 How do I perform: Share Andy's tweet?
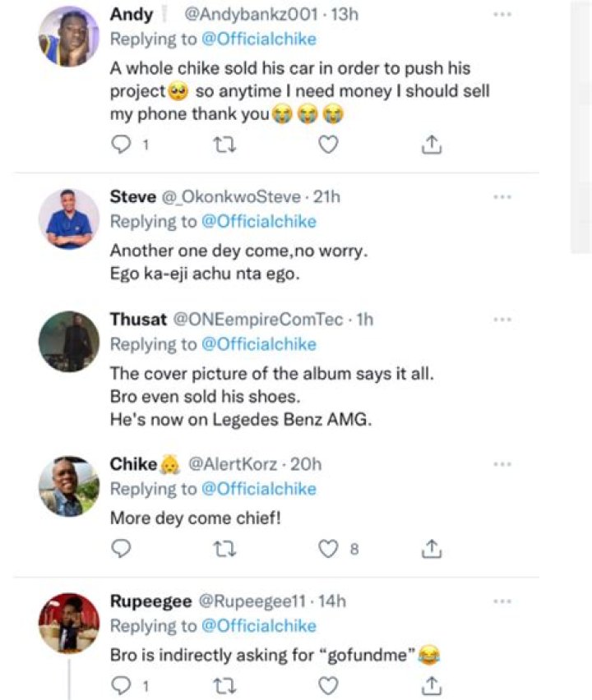432,145
